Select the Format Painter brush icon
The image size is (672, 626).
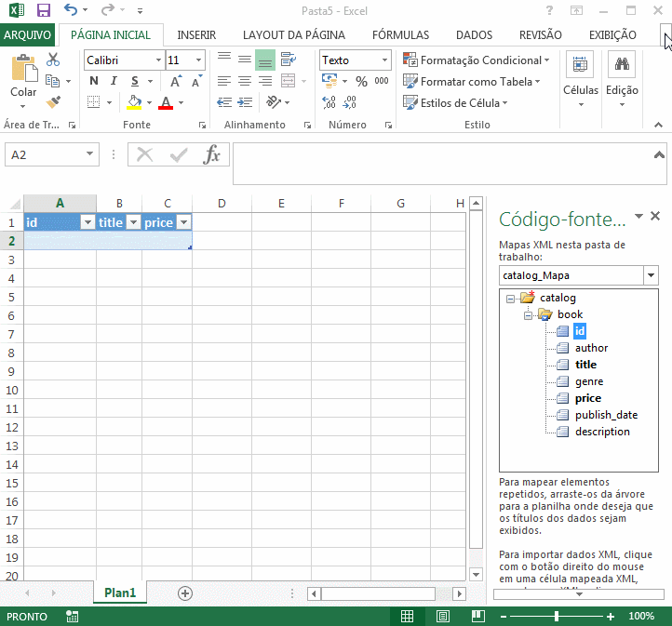tap(53, 102)
